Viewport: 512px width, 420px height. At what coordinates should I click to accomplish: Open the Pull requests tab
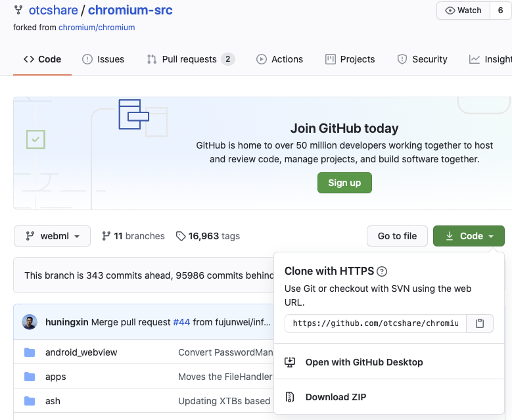pyautogui.click(x=189, y=59)
